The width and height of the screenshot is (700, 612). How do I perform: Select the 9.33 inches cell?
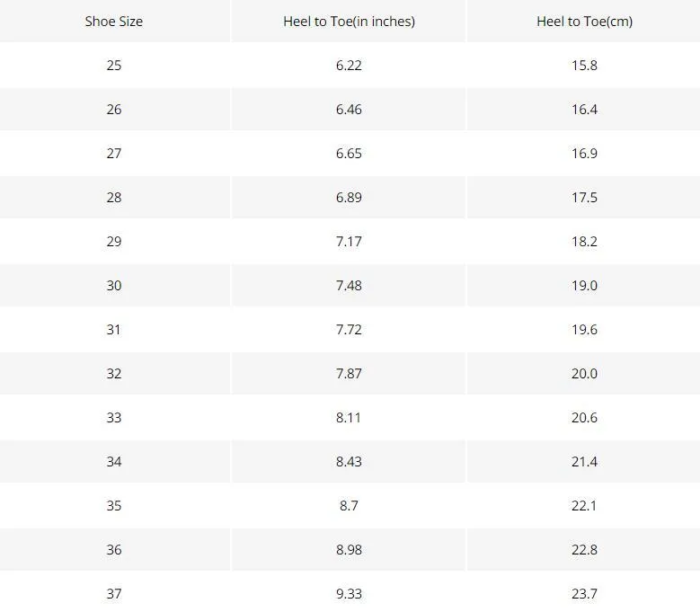click(349, 592)
